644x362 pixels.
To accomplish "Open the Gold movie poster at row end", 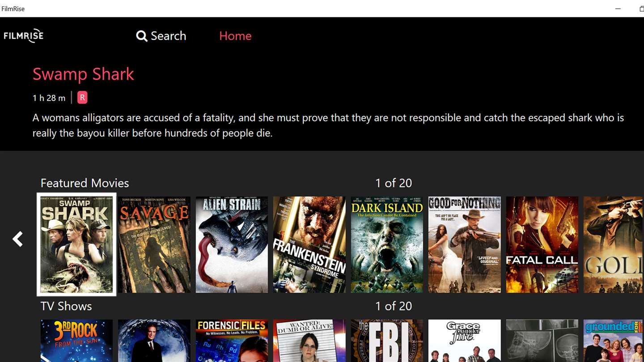I will point(614,244).
